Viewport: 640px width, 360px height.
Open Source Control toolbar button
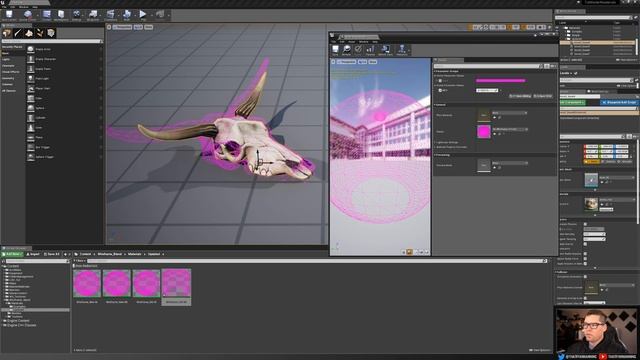28,15
